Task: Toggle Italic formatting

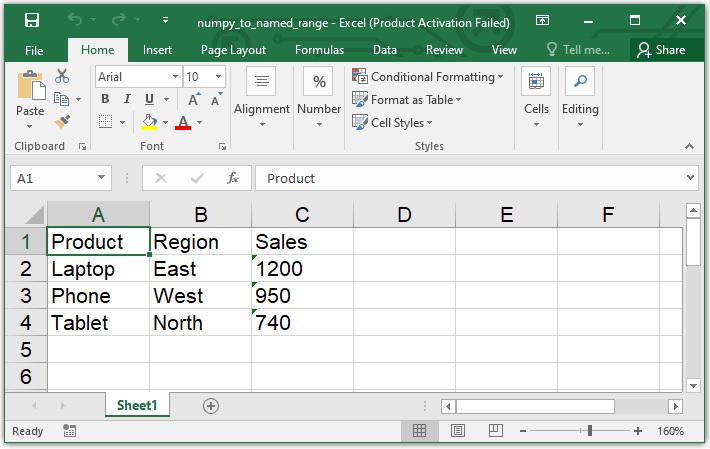Action: [x=127, y=99]
